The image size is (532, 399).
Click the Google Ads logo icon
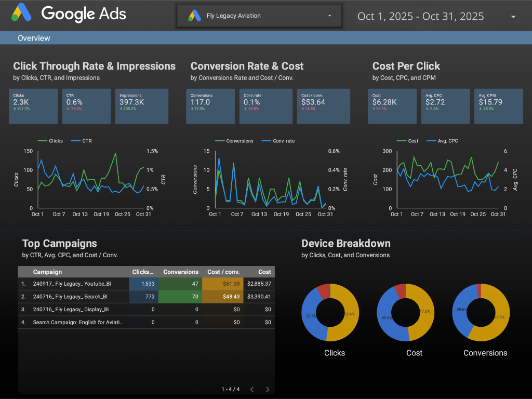click(21, 12)
